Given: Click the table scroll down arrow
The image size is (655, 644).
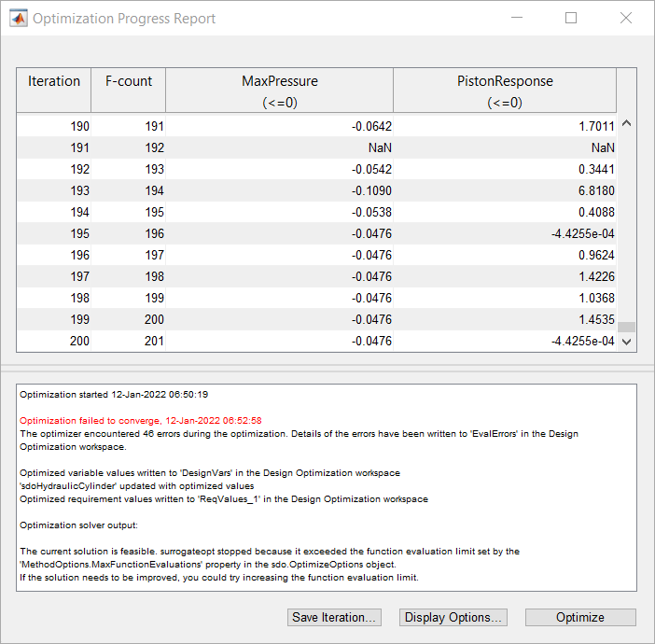Looking at the screenshot, I should coord(626,342).
